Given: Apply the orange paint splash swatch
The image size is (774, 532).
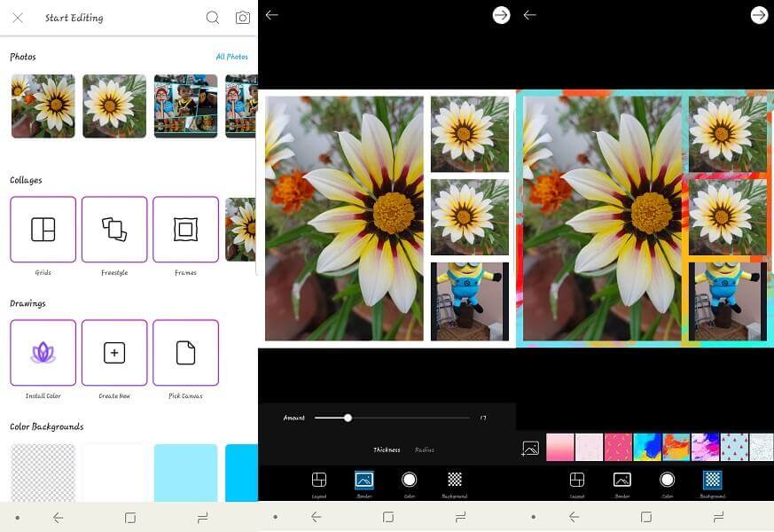Looking at the screenshot, I should (x=676, y=447).
